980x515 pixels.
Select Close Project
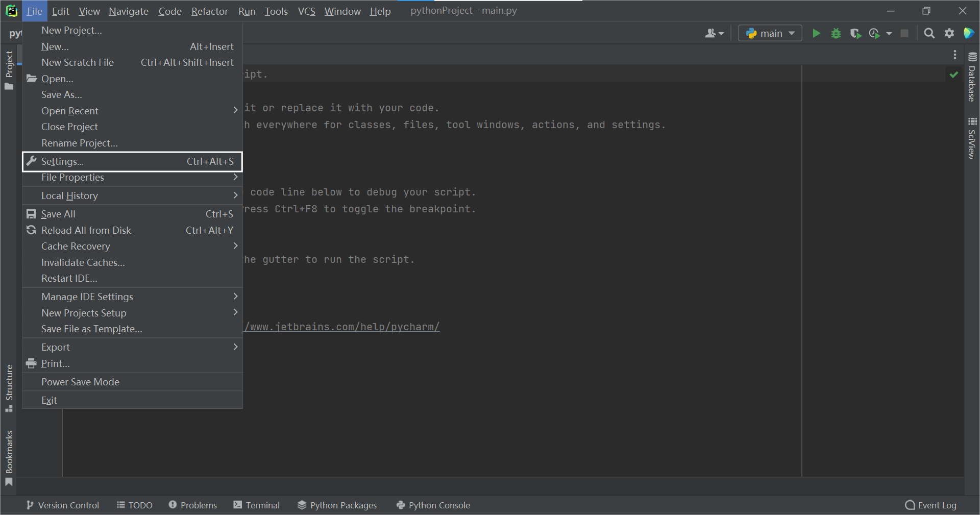132,127
